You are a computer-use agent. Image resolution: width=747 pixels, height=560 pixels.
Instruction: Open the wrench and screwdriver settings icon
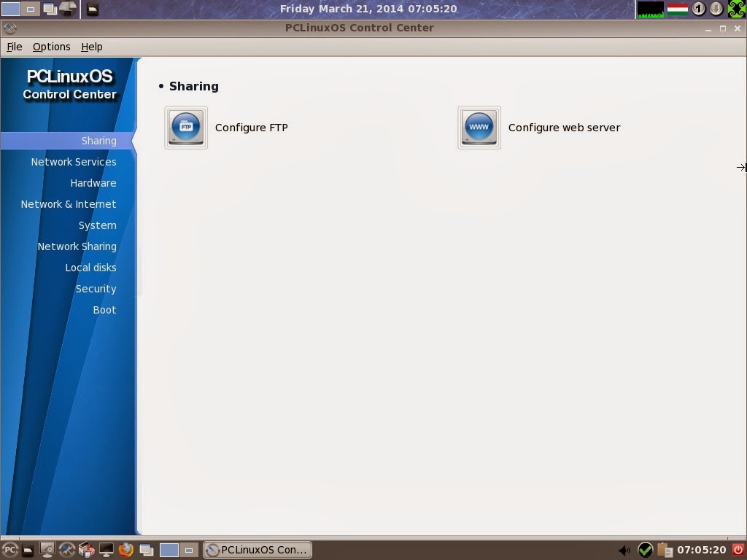(67, 550)
